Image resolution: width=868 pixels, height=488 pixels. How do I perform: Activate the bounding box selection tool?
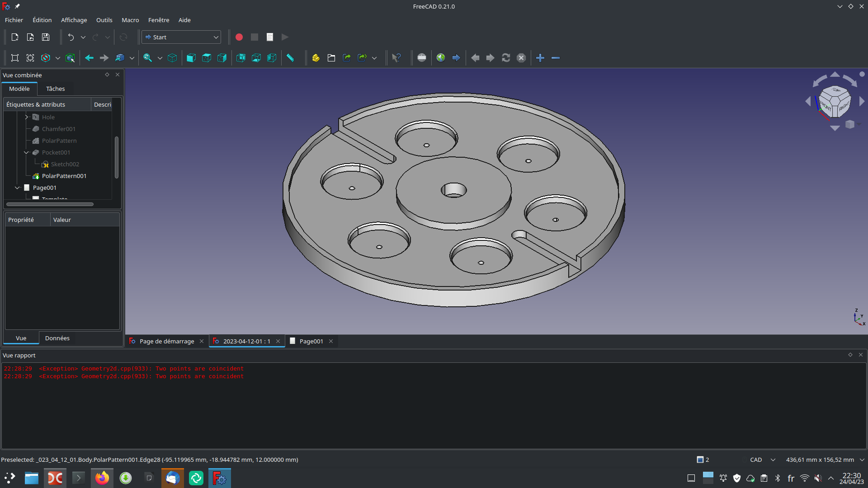coord(70,58)
